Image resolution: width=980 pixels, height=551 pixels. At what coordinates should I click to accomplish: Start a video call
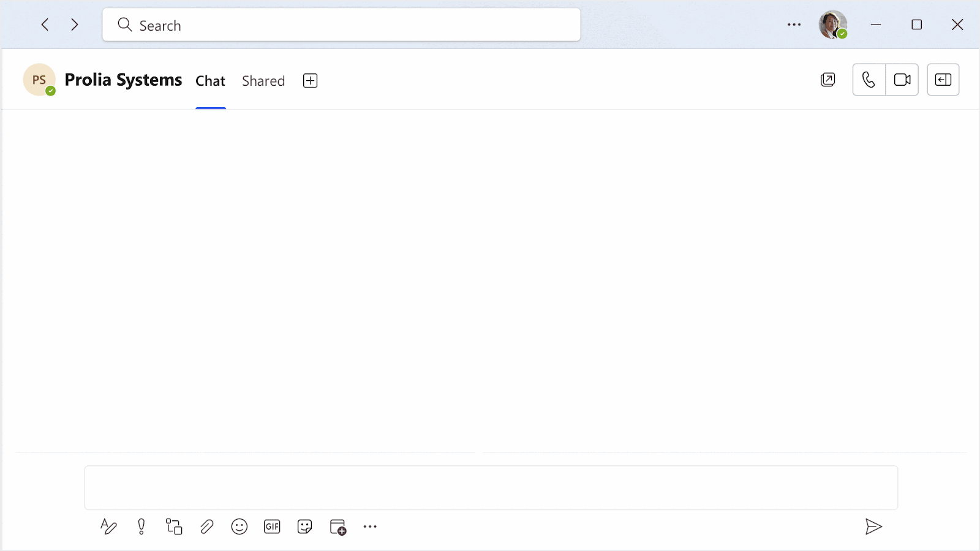(902, 80)
